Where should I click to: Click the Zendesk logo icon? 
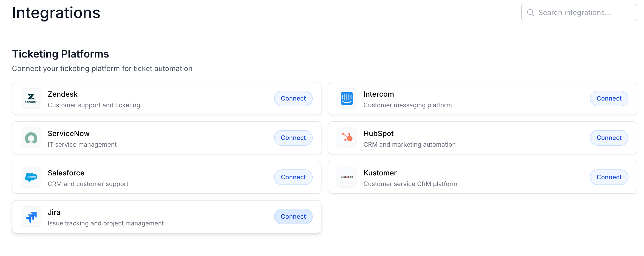pos(31,98)
